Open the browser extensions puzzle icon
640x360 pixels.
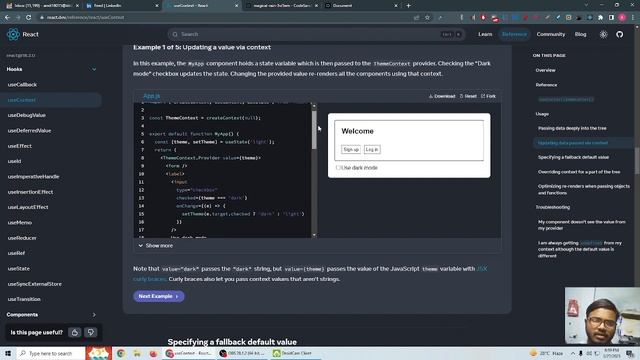[x=600, y=18]
